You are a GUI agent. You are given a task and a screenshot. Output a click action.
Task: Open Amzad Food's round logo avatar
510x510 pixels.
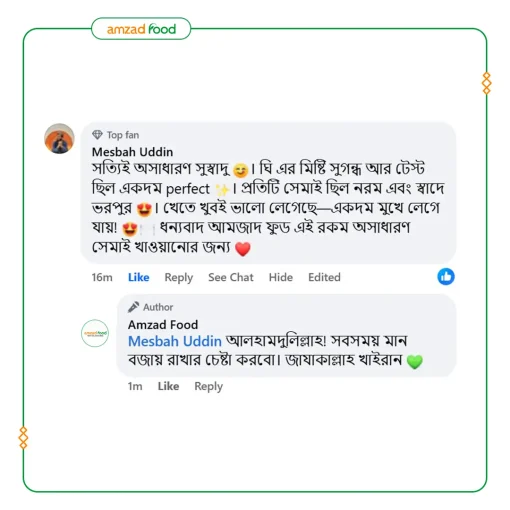pyautogui.click(x=95, y=333)
